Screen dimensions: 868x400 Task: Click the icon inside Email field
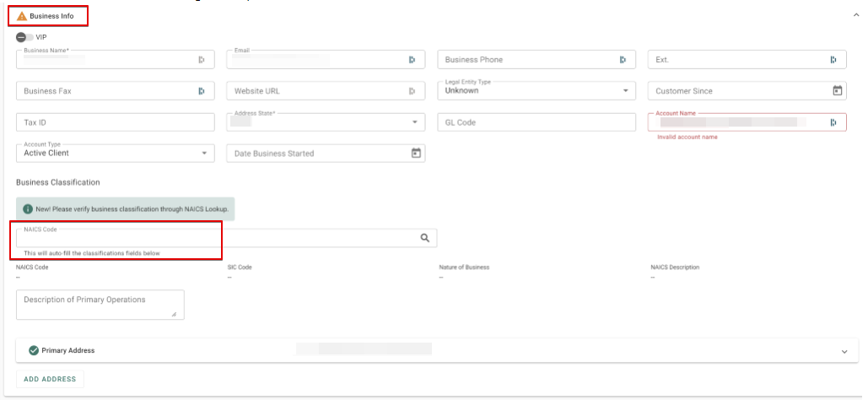pyautogui.click(x=412, y=60)
